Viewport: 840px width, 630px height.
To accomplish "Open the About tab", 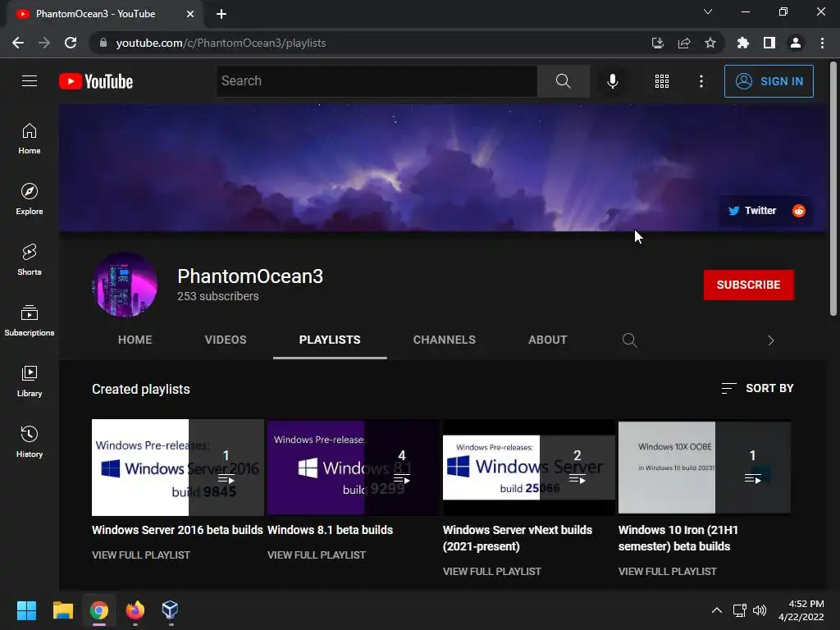I will click(547, 340).
